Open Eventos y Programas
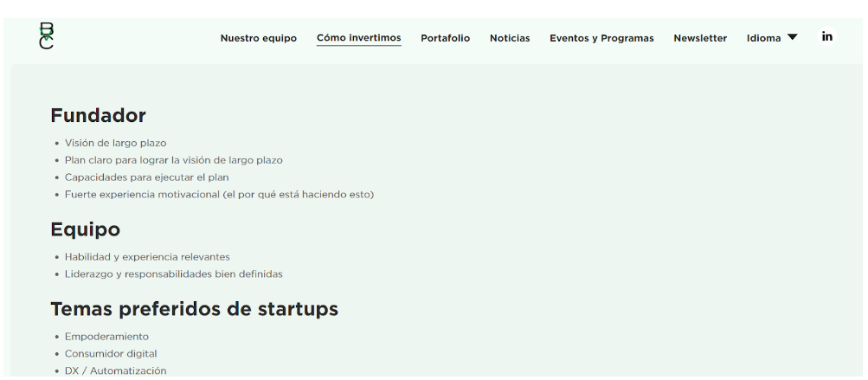 (x=601, y=38)
